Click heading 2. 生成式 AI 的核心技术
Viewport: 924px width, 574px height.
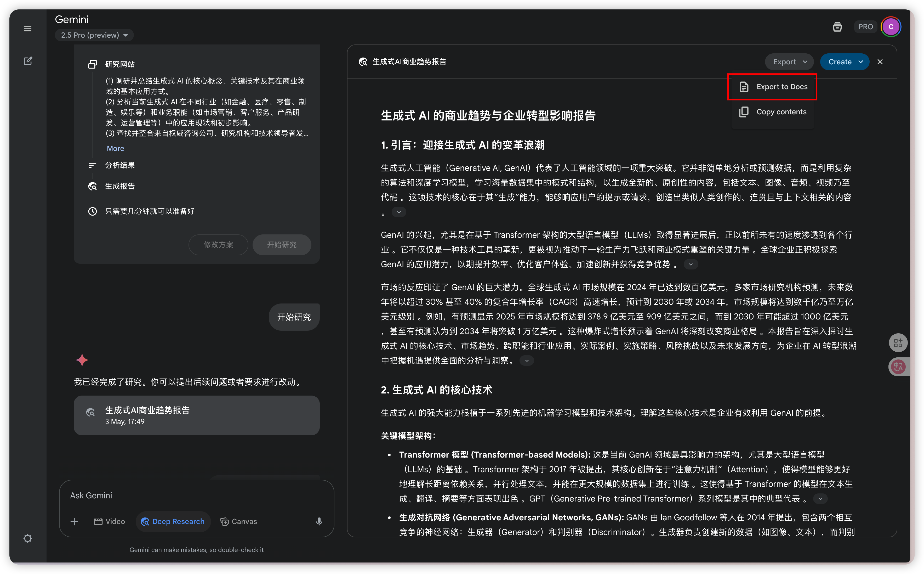437,390
